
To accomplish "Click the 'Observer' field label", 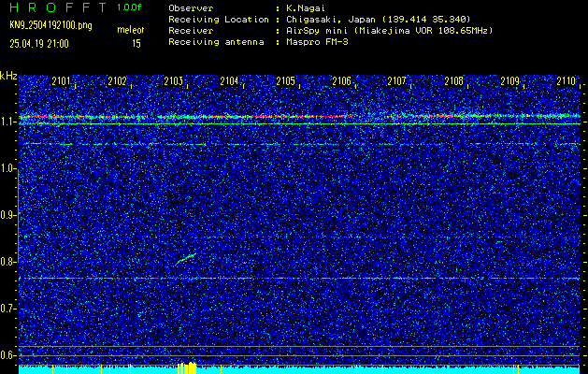I will 191,7.
